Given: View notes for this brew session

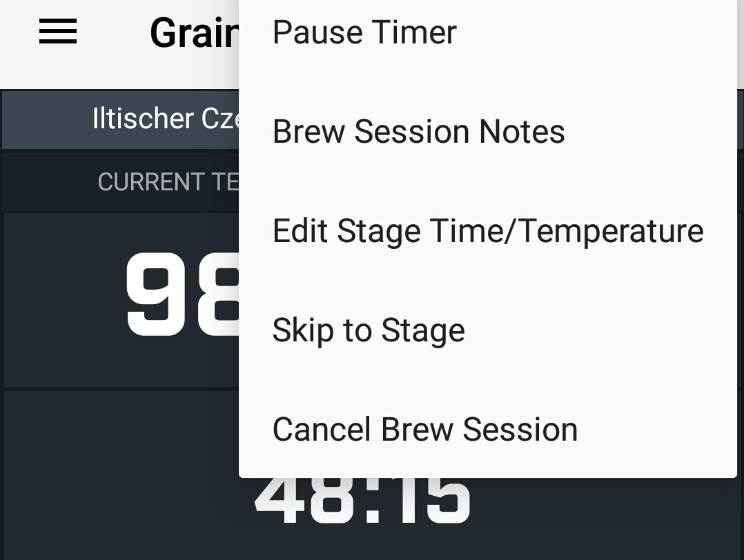Looking at the screenshot, I should (x=418, y=132).
